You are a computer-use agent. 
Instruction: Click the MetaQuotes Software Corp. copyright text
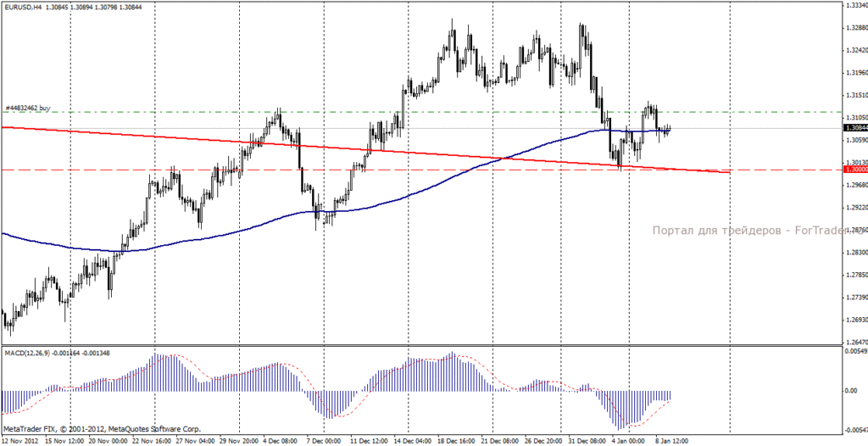[103, 429]
